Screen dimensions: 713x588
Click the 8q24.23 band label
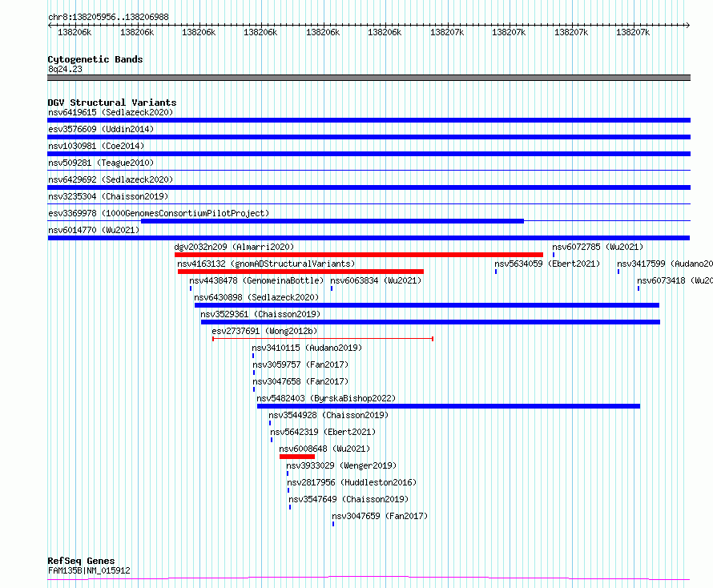click(65, 69)
